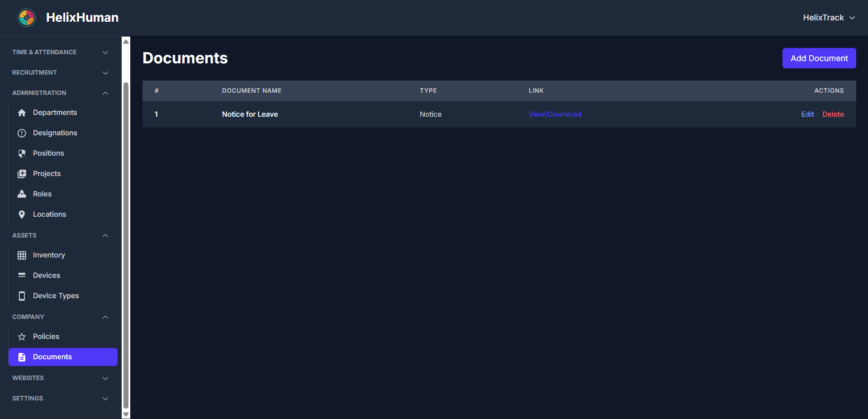Click row number 1 in the table

(157, 114)
